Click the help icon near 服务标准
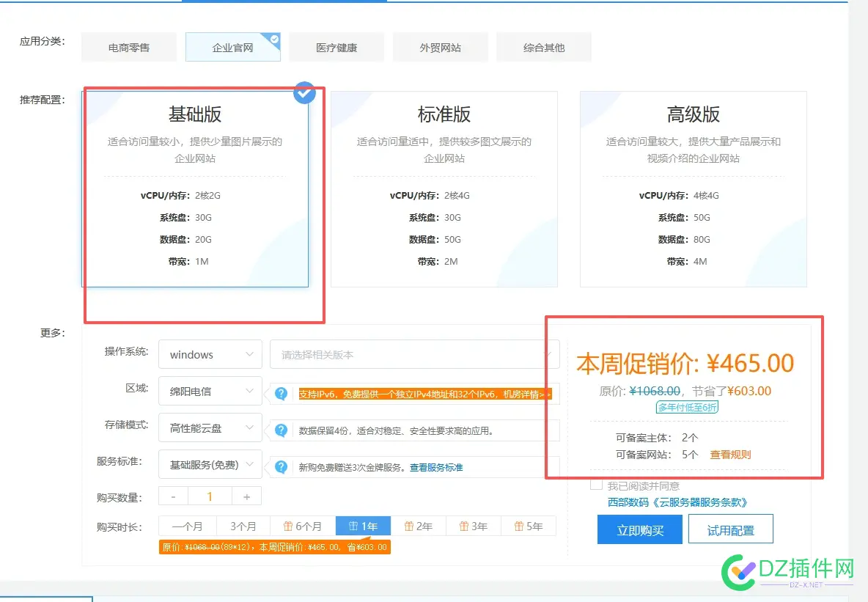 (281, 466)
